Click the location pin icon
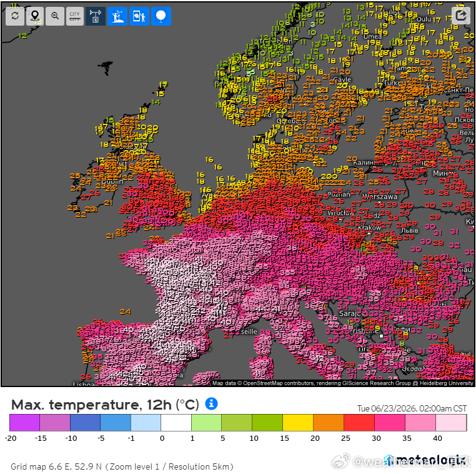The height and width of the screenshot is (474, 476). [35, 16]
